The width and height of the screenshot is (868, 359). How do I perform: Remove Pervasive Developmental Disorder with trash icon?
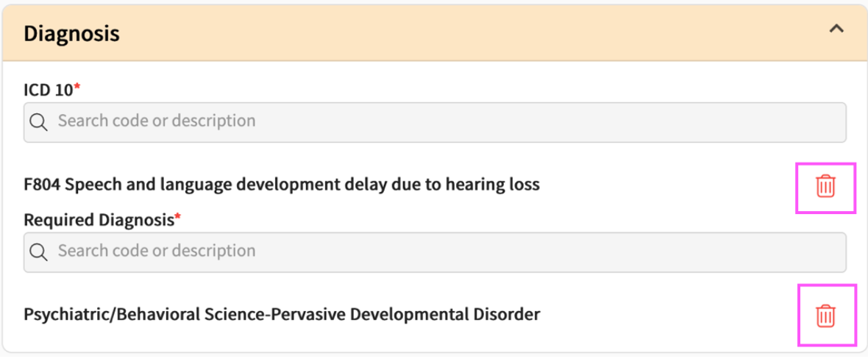click(x=825, y=316)
